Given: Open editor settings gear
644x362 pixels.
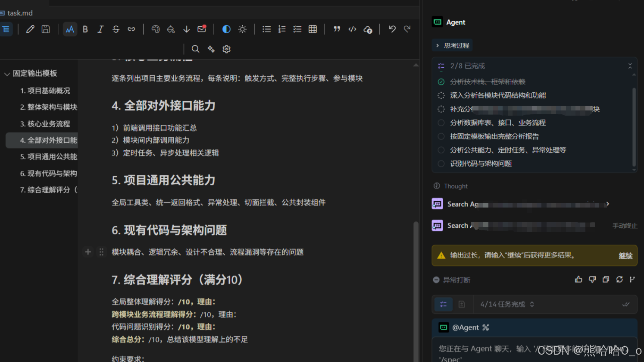Looking at the screenshot, I should click(227, 49).
